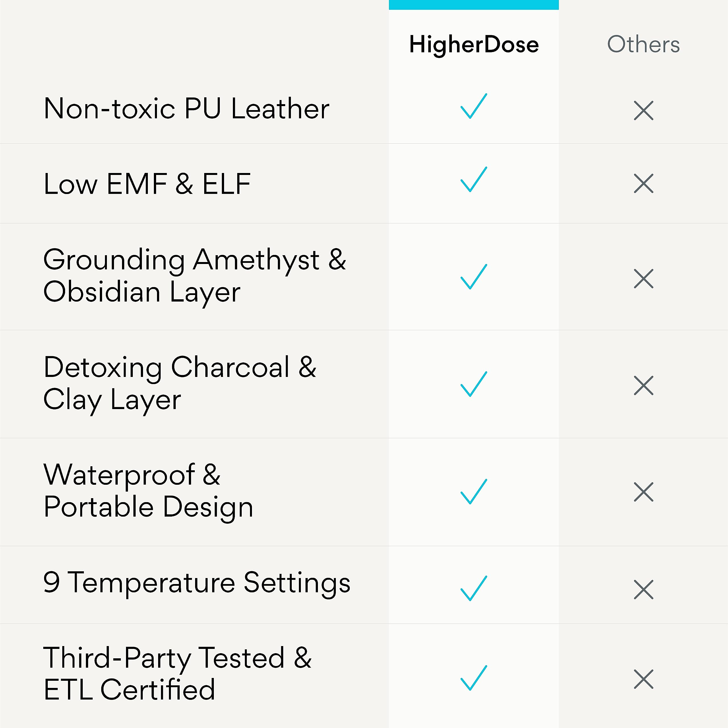Image resolution: width=728 pixels, height=728 pixels.
Task: Click HigherDose checkmark for Grounding Amethyst & Obsidian Layer
Action: [473, 277]
